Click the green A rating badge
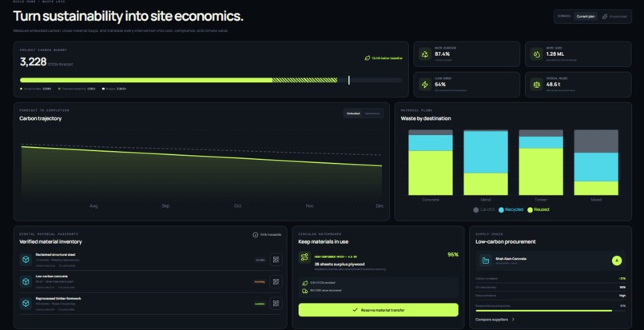The width and height of the screenshot is (644, 330). tap(617, 260)
